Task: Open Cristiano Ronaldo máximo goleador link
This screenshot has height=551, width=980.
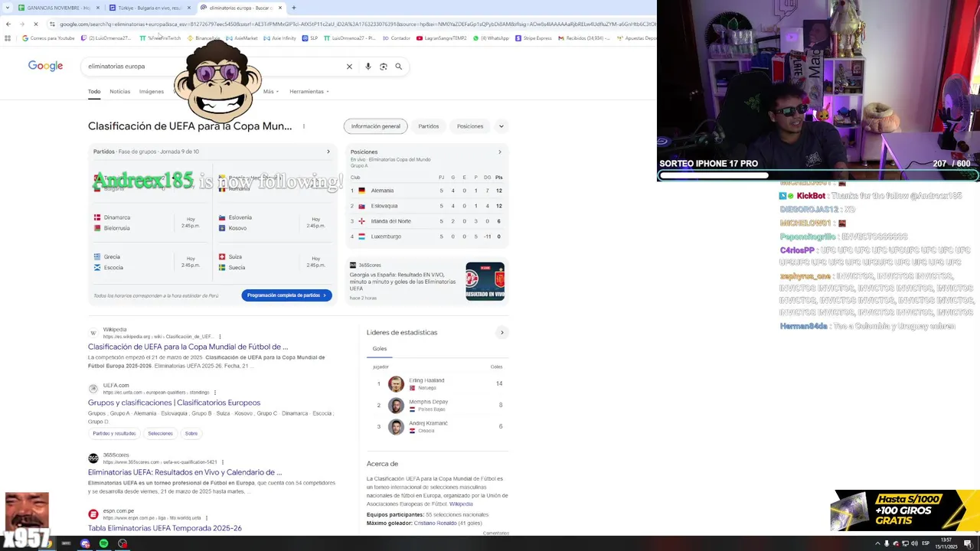Action: (433, 523)
